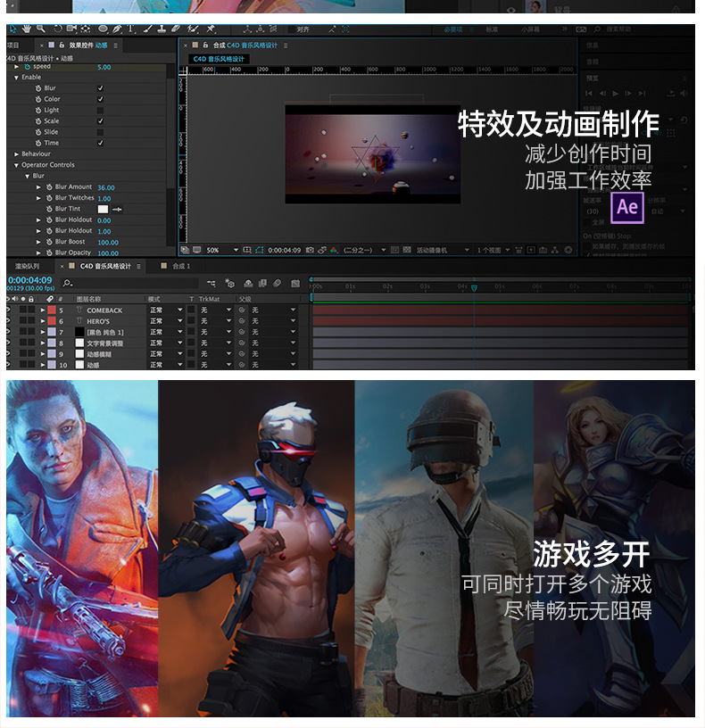The image size is (705, 728).
Task: Select the Ellipse shape tool
Action: [104, 29]
